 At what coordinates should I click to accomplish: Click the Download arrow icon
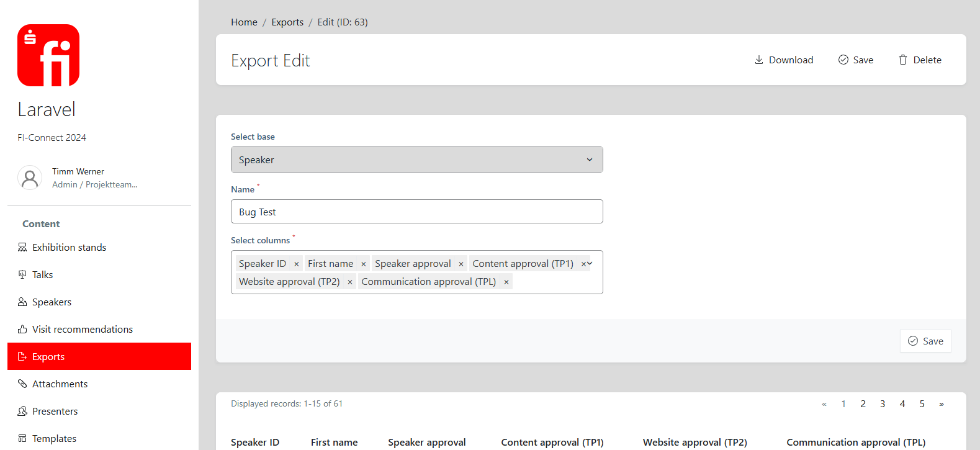coord(759,60)
